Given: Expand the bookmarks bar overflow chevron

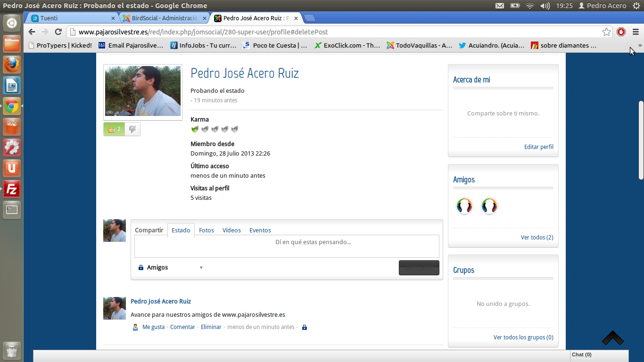Looking at the screenshot, I should (x=640, y=46).
